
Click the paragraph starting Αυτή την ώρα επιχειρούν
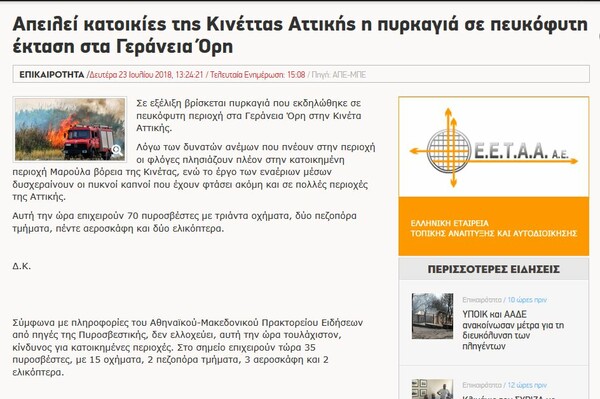click(184, 222)
